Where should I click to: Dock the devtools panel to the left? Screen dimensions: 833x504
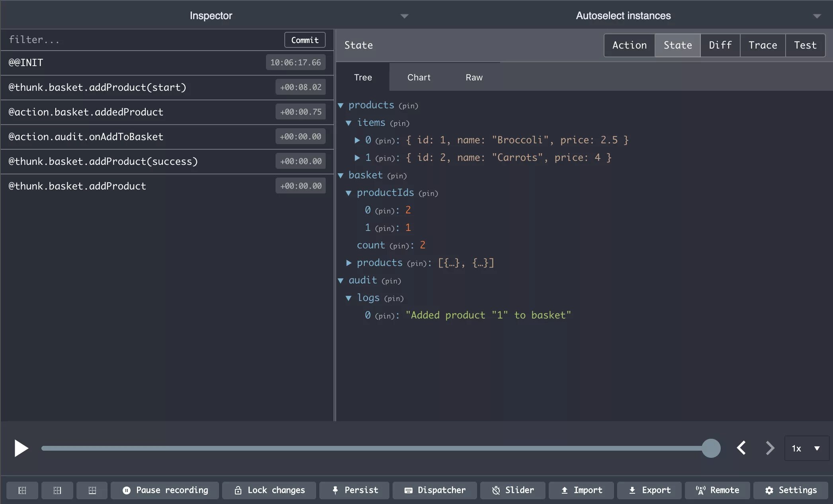tap(22, 490)
